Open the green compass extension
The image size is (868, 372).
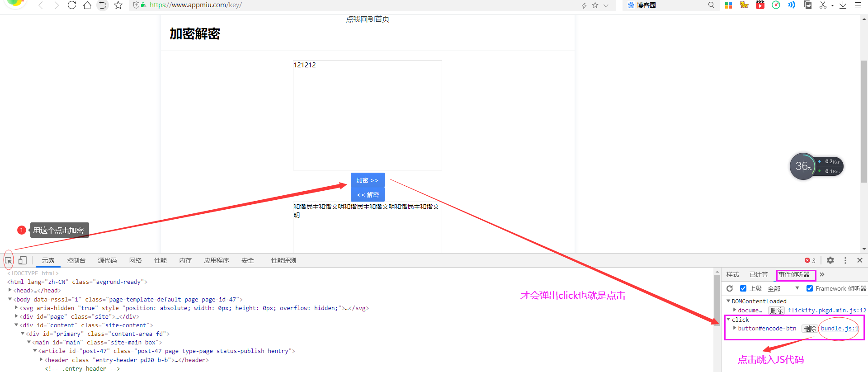tap(776, 5)
